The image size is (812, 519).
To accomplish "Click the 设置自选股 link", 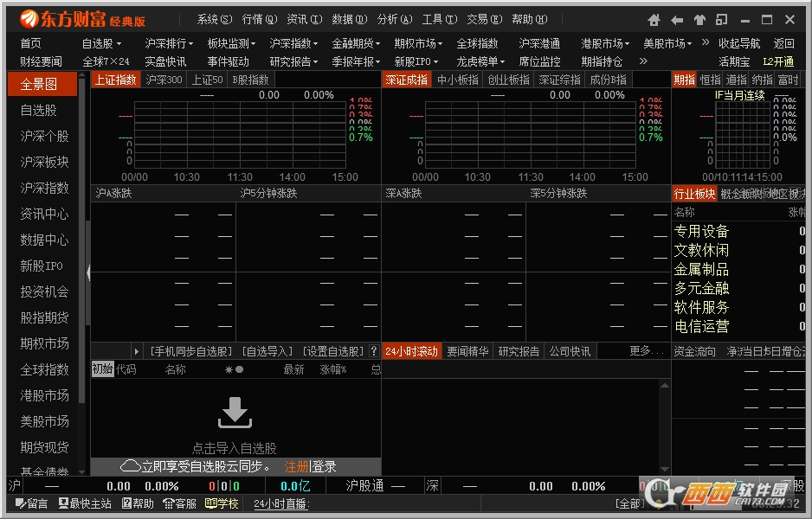I will 333,352.
